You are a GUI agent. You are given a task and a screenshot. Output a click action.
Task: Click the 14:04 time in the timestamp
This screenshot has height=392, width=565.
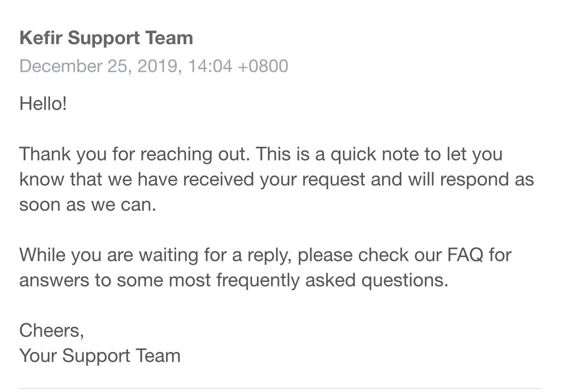pos(210,66)
